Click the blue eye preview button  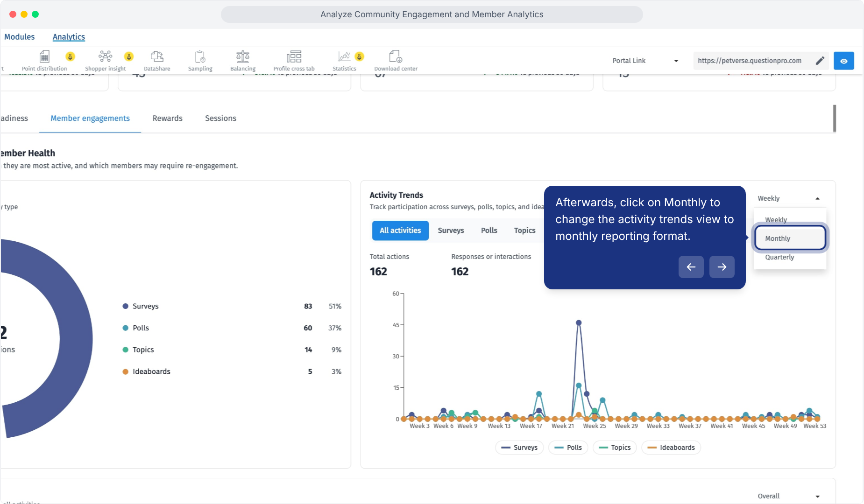844,61
